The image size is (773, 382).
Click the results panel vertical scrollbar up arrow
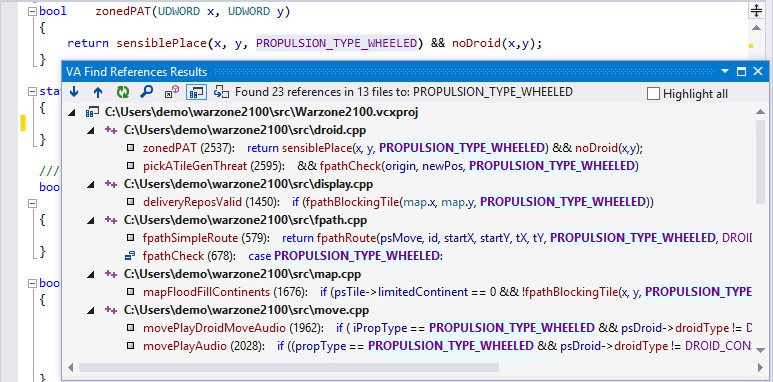pyautogui.click(x=760, y=112)
